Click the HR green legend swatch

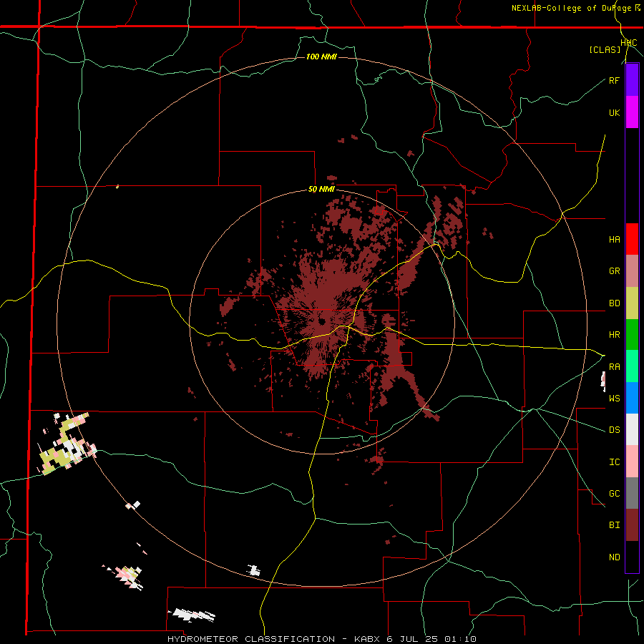[632, 335]
